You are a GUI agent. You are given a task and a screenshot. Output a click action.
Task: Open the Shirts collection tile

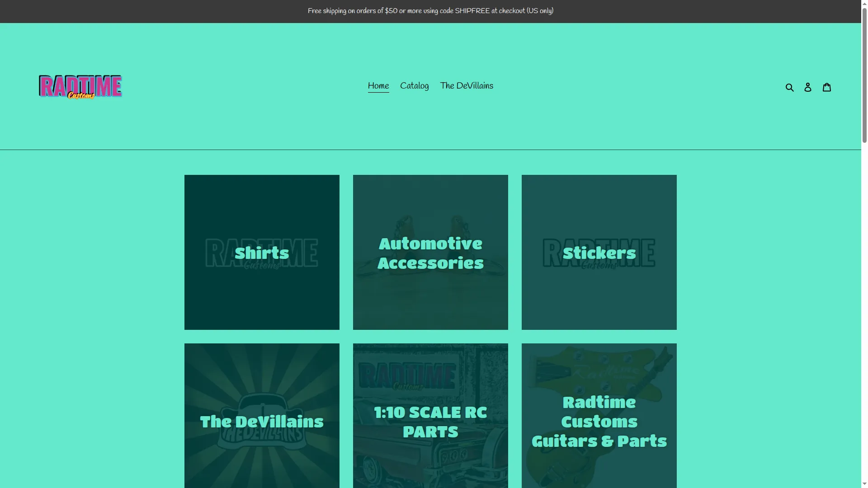[x=262, y=252]
